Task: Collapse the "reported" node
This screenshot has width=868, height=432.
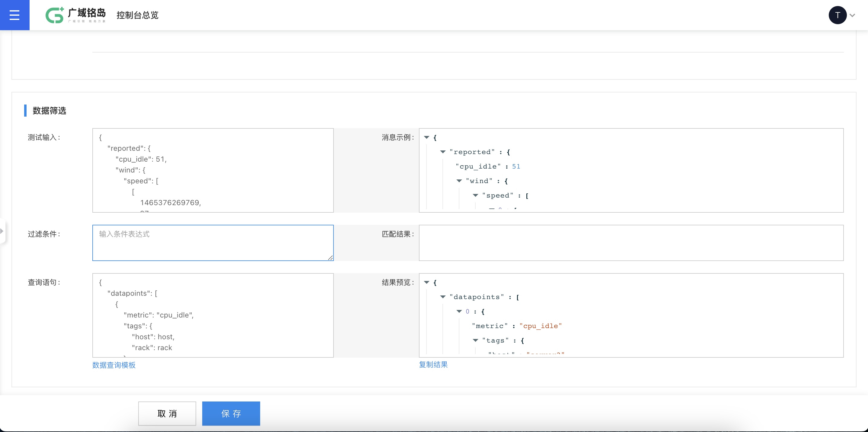Action: pos(443,152)
